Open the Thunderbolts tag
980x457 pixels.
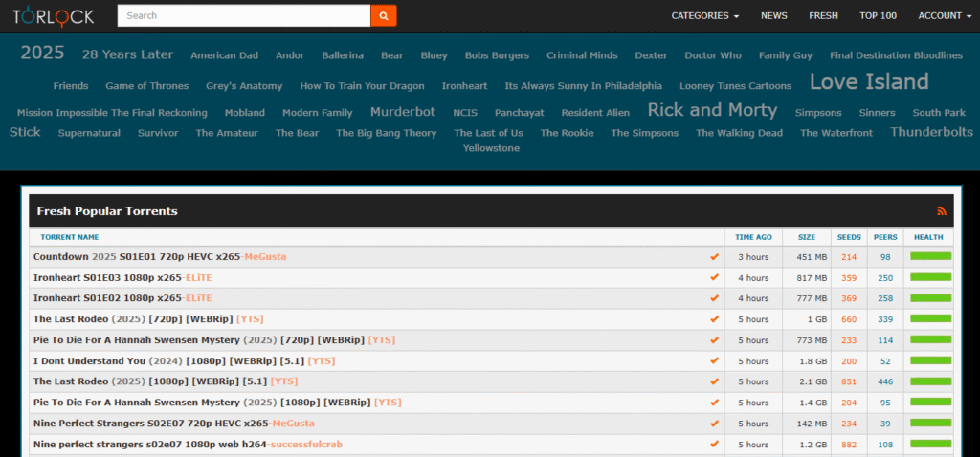(x=932, y=132)
